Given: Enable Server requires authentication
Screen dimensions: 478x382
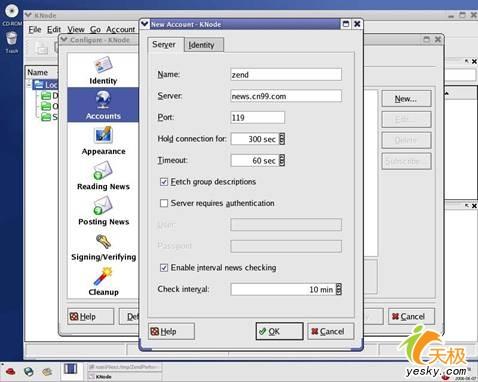Looking at the screenshot, I should 164,203.
